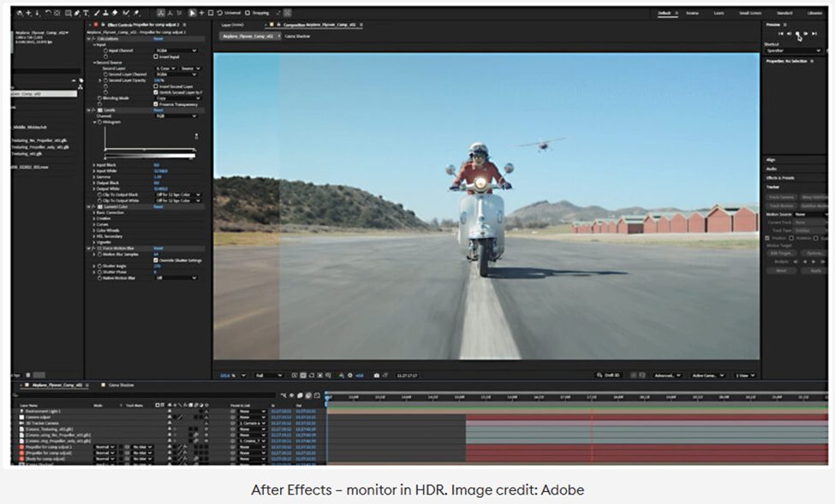Stop playback in Preview panel
835x504 pixels.
coord(797,33)
